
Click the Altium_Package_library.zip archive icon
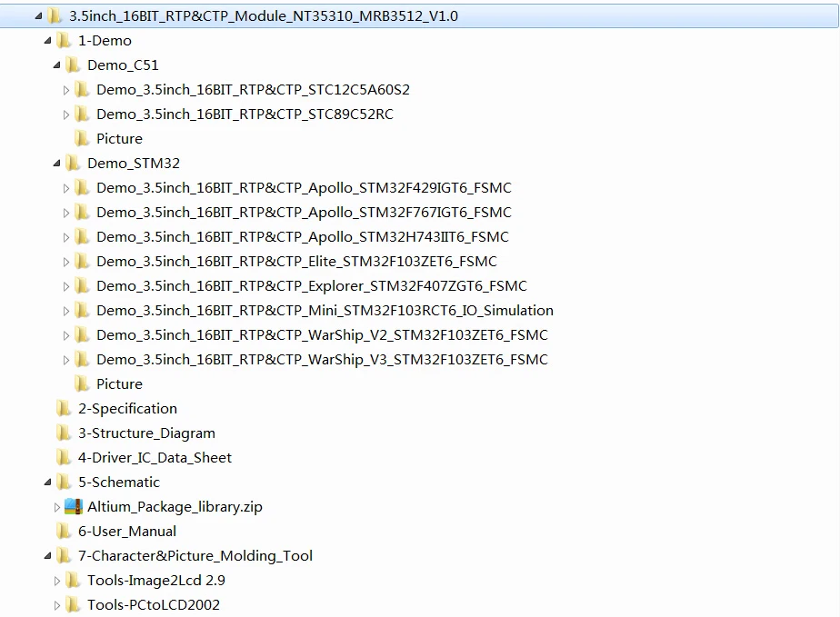click(73, 507)
